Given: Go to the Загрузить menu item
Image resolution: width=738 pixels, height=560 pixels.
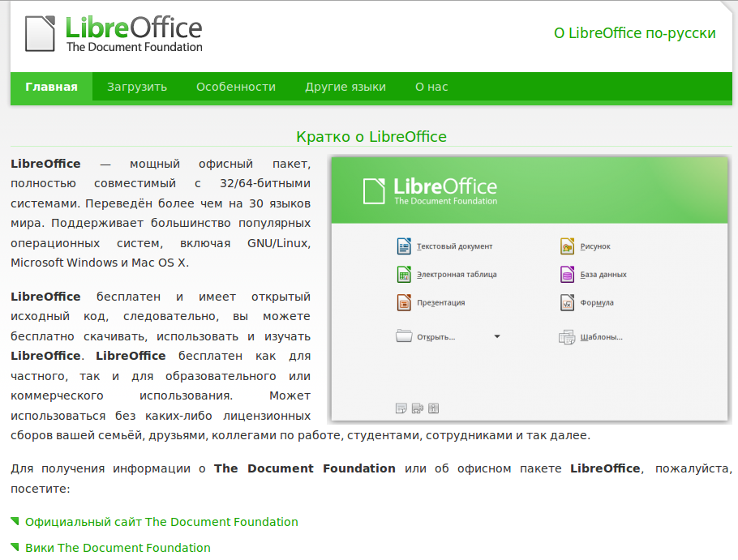Looking at the screenshot, I should (137, 88).
